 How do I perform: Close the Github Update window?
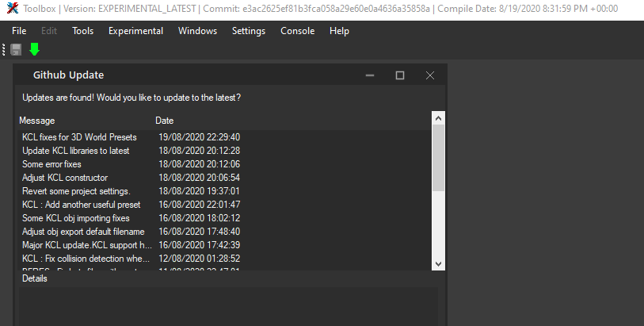pos(430,75)
